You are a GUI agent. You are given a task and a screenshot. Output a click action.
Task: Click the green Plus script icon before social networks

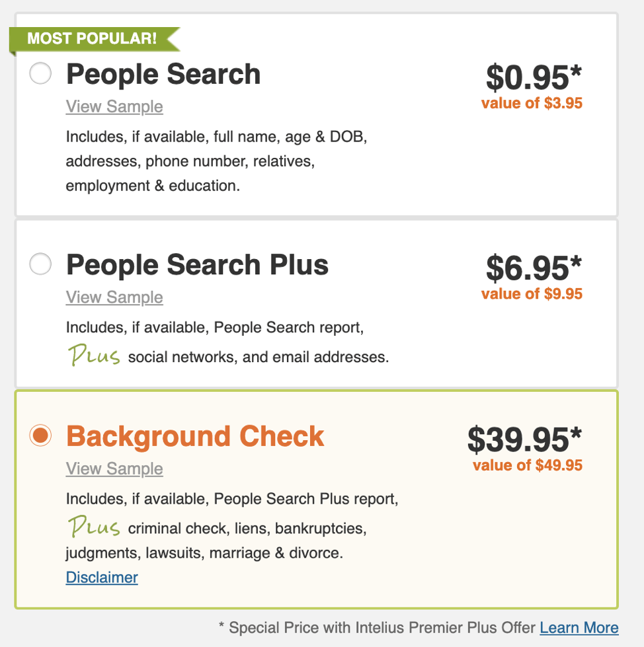tap(95, 356)
